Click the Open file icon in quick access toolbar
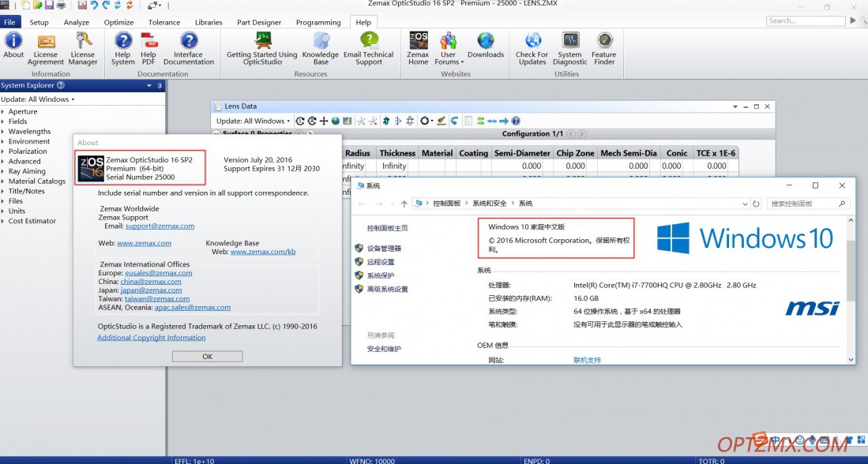The height and width of the screenshot is (464, 868). [x=38, y=6]
